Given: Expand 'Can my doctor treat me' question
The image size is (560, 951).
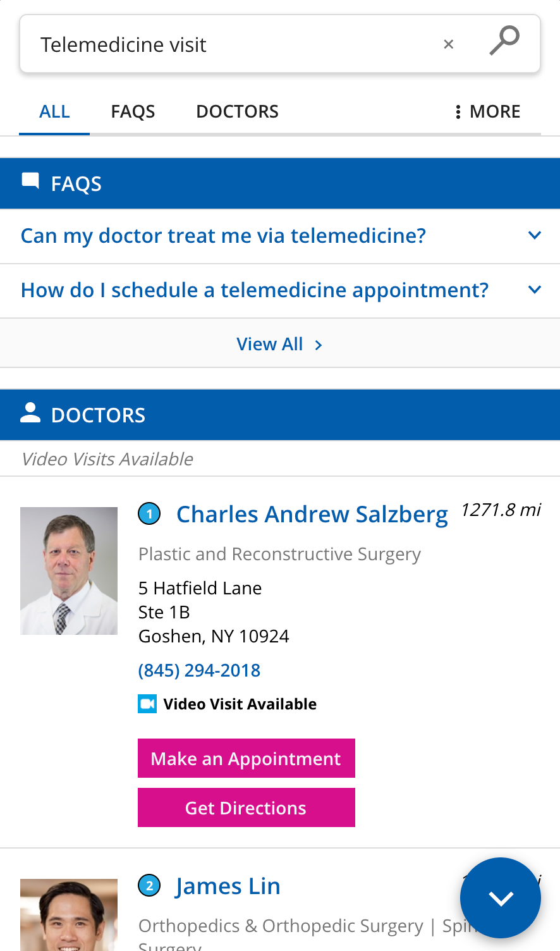Looking at the screenshot, I should (x=280, y=236).
